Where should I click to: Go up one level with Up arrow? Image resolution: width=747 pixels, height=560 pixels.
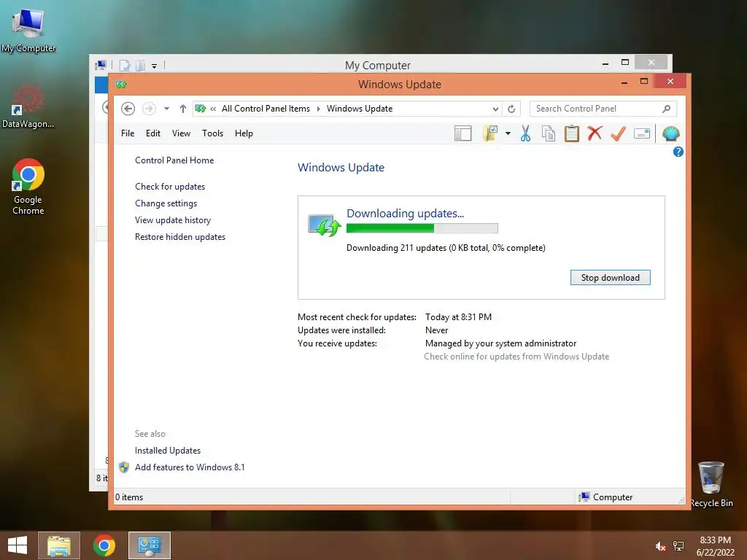(183, 109)
